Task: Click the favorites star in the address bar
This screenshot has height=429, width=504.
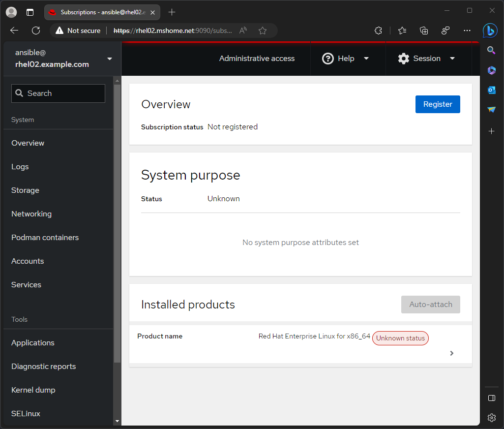Action: tap(263, 31)
